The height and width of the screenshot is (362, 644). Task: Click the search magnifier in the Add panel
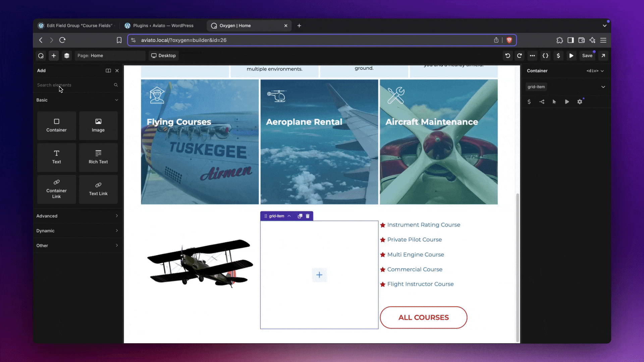coord(116,85)
